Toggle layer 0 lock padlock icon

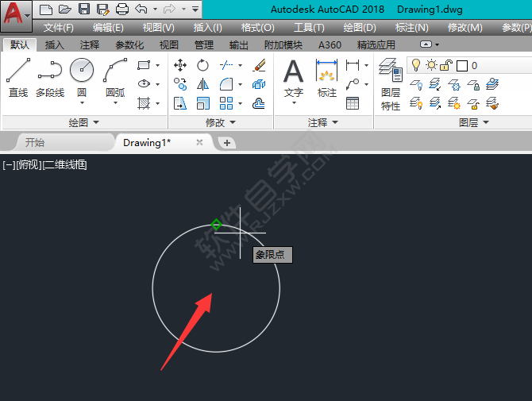[x=445, y=65]
